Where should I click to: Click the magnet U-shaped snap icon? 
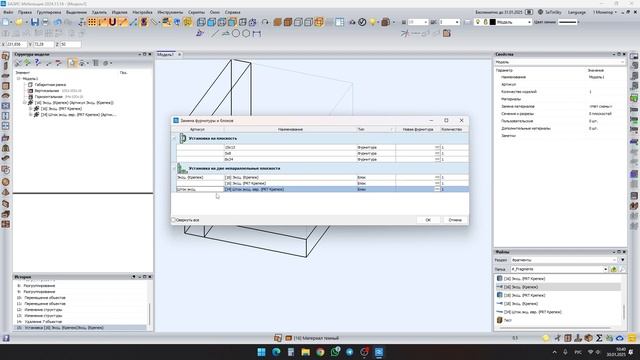coord(112,22)
